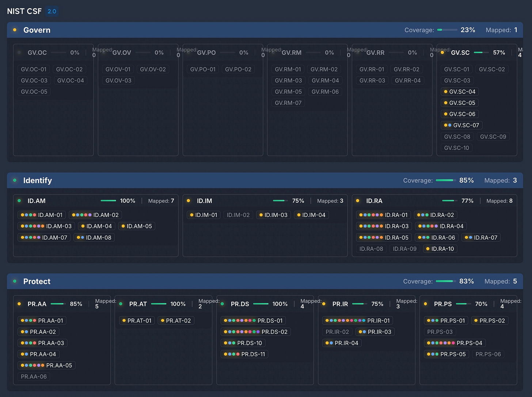The image size is (532, 397).
Task: Open the unmapped PR.AA-06 chip
Action: click(x=34, y=377)
